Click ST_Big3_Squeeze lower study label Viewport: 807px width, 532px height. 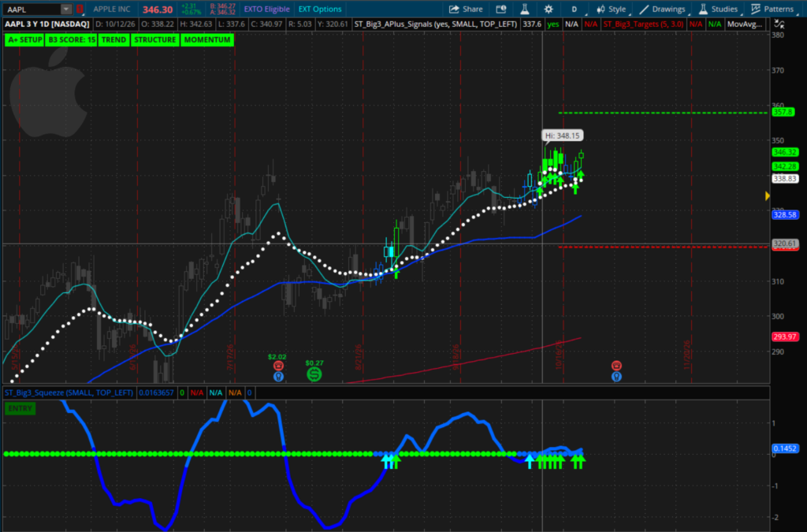(69, 392)
